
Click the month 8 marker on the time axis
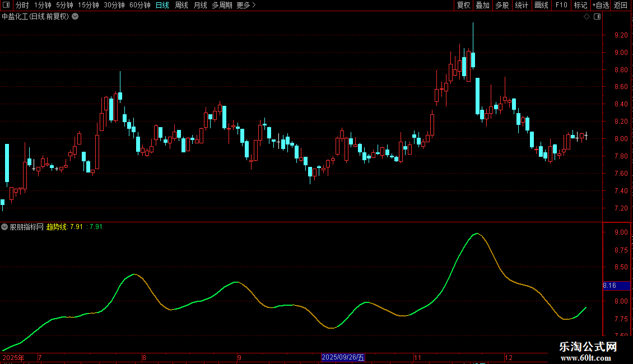pos(144,357)
